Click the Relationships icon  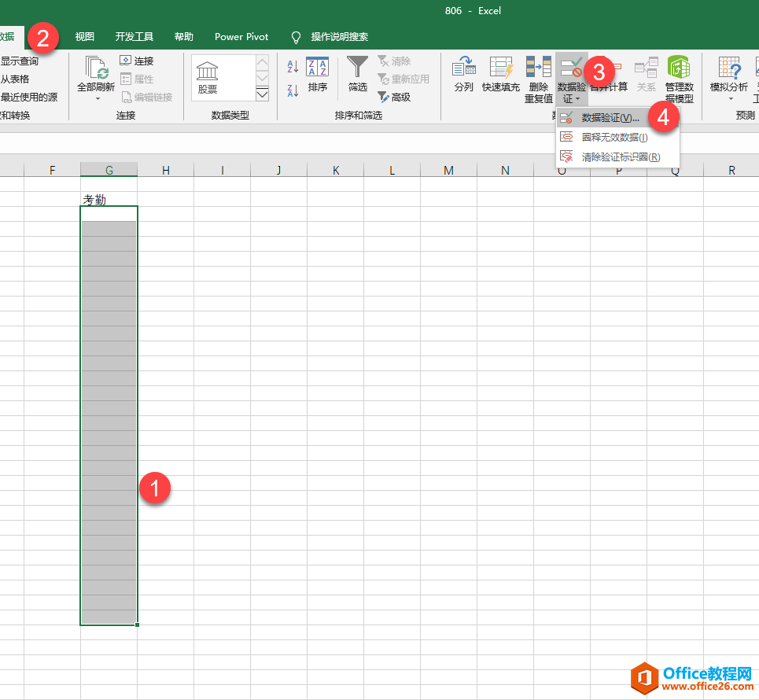pos(647,68)
